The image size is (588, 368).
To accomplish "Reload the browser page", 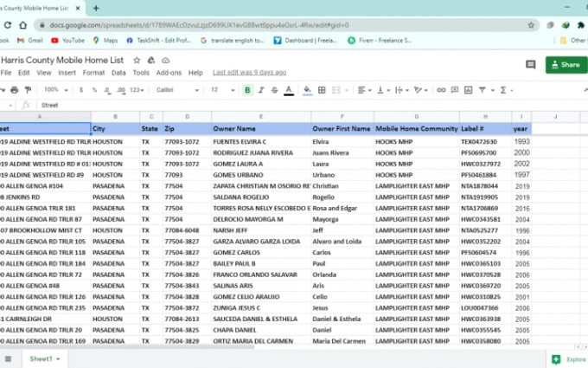I will [x=8, y=25].
